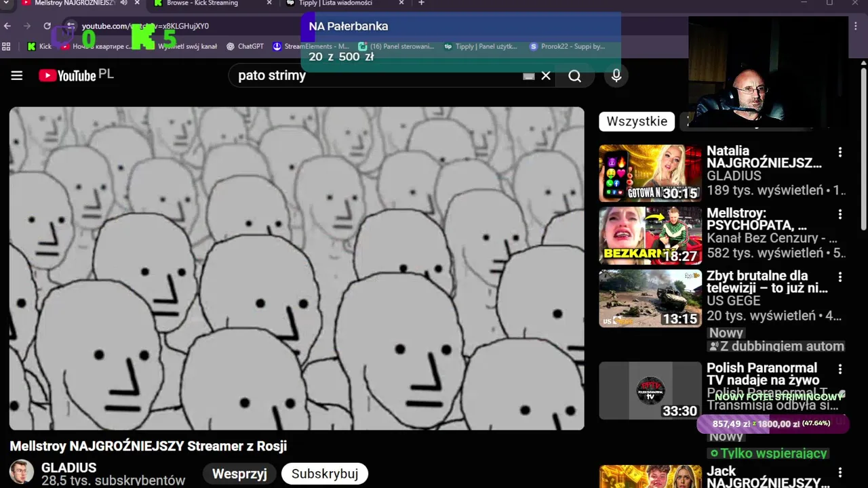Go back with the browser back arrow
The image size is (868, 488).
(x=7, y=26)
